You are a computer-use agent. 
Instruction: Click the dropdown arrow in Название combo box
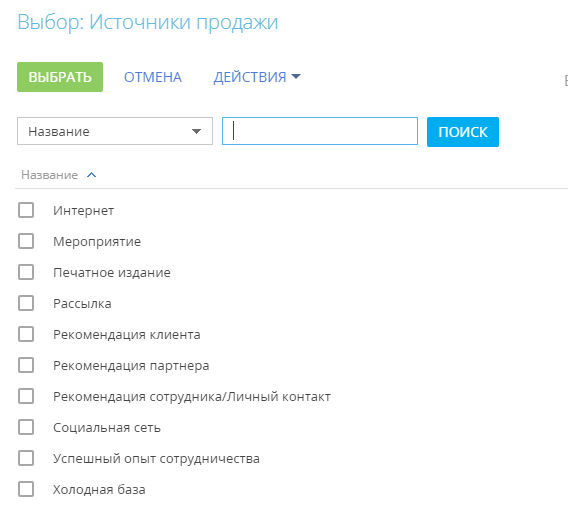point(196,131)
